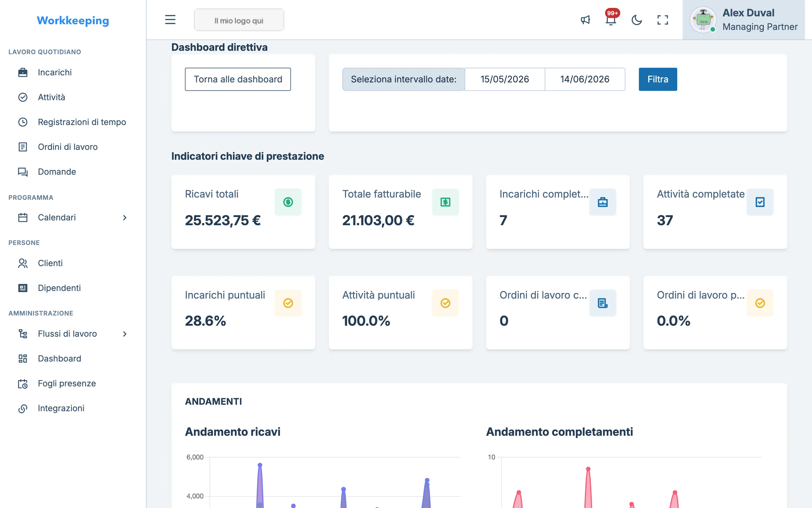Click 'Il mio logo qui' placeholder
Viewport: 812px width, 508px height.
tap(239, 20)
